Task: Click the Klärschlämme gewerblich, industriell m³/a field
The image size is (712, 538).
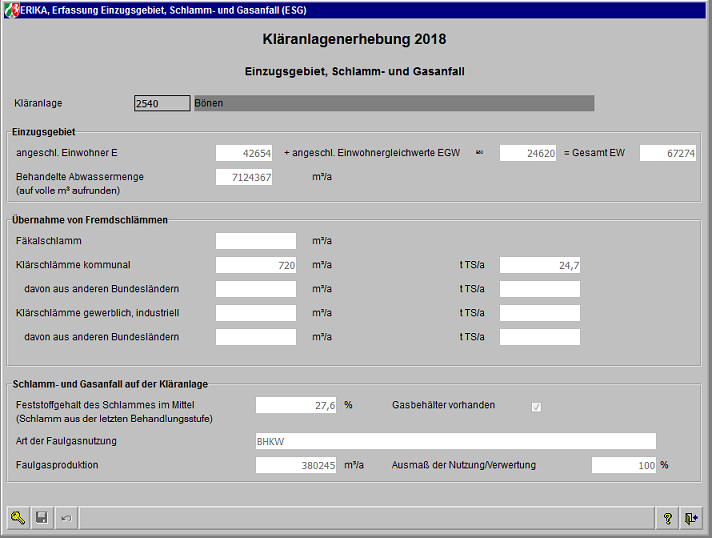Action: 256,313
